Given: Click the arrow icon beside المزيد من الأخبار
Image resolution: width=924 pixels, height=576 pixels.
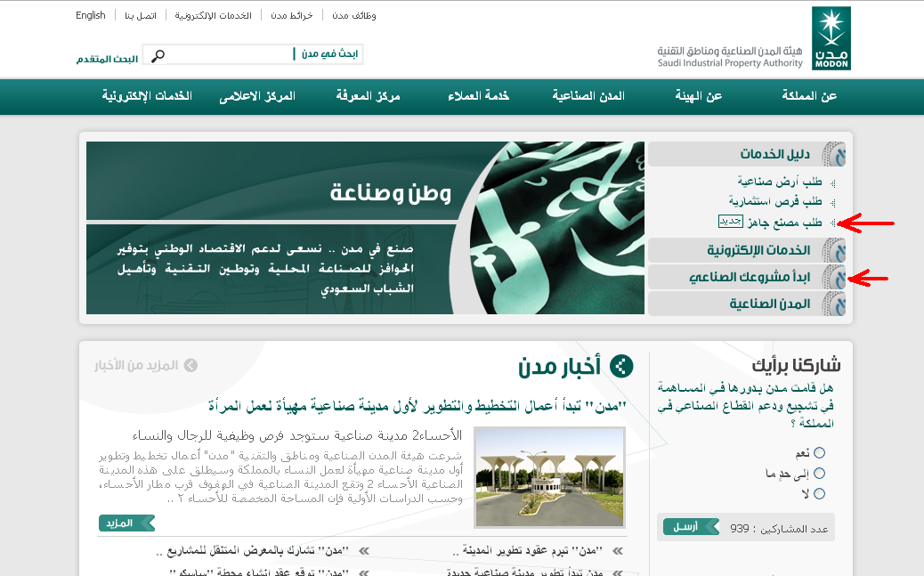Looking at the screenshot, I should pos(190,366).
